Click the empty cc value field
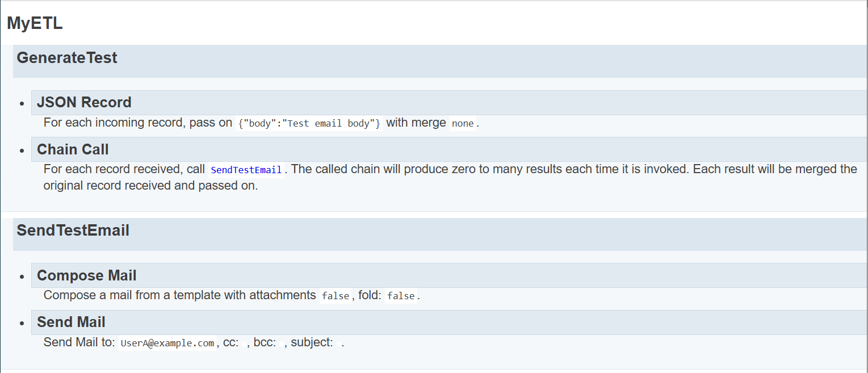The image size is (868, 373). pyautogui.click(x=245, y=343)
